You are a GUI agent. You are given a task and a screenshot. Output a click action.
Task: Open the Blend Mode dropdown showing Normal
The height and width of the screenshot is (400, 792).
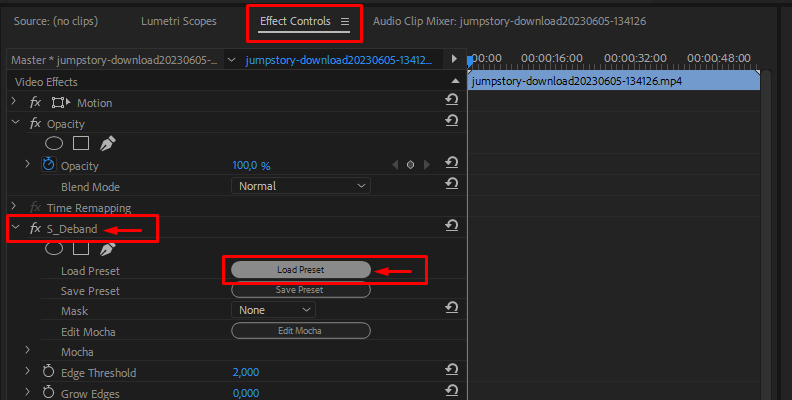tap(301, 186)
